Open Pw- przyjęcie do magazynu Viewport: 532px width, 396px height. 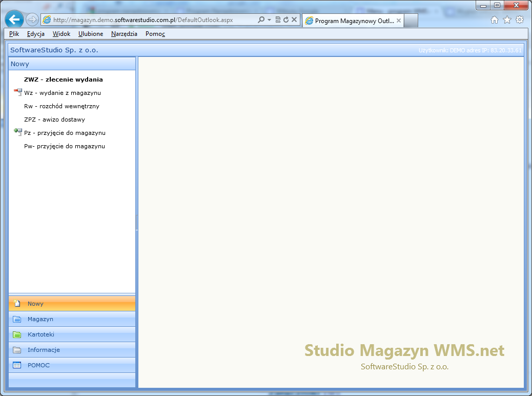(x=65, y=146)
